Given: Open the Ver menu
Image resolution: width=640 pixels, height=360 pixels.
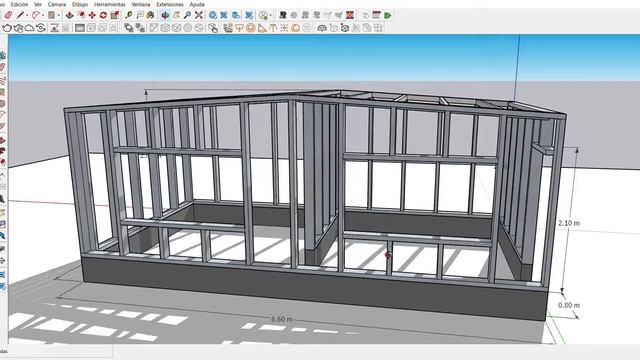Looking at the screenshot, I should [x=38, y=4].
